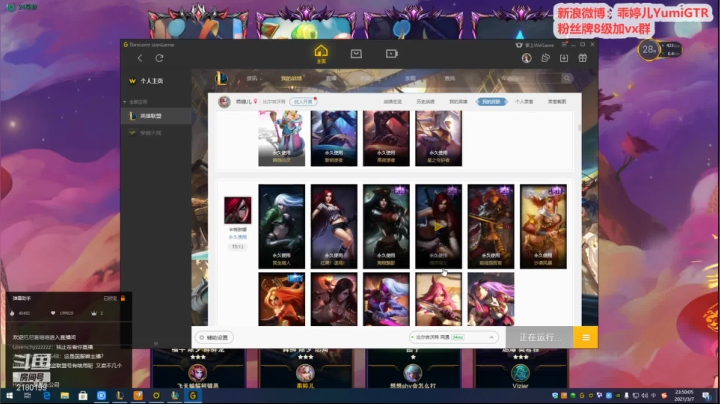Expand the server selector chevron showing 24ms
720x404 pixels.
[491, 337]
